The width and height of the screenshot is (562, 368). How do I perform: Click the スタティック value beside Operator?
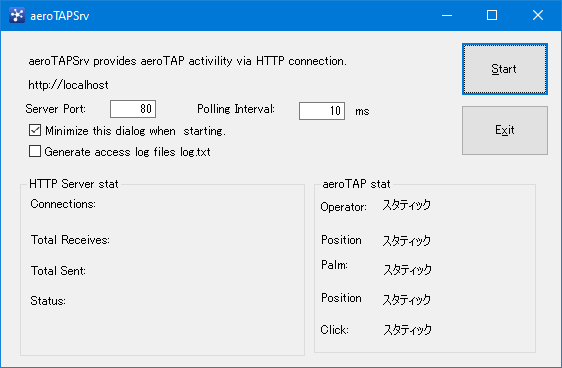pos(406,205)
